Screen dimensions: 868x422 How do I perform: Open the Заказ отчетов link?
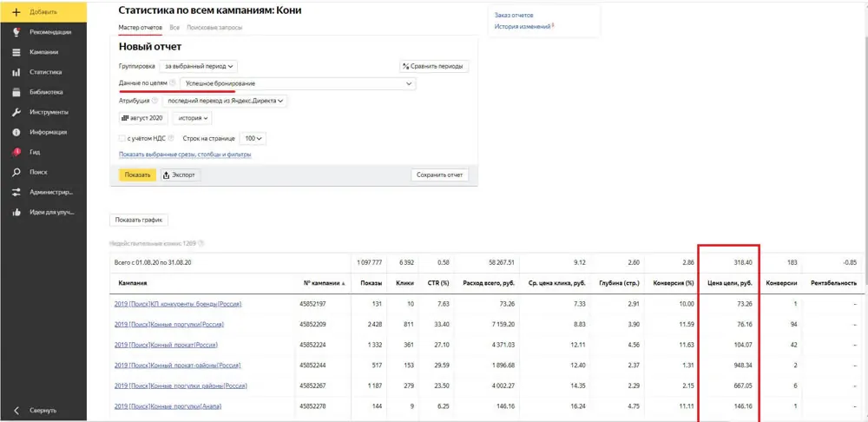pos(514,15)
